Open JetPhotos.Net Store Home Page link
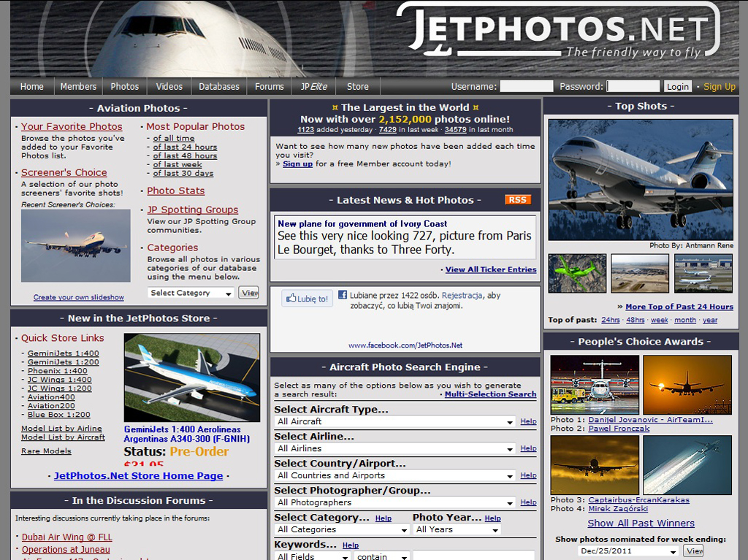The height and width of the screenshot is (560, 748). point(138,475)
